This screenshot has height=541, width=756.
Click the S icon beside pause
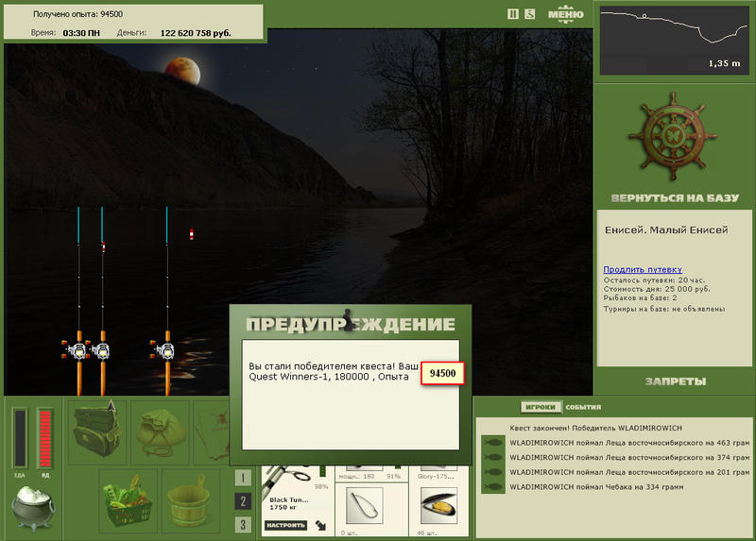coord(529,14)
